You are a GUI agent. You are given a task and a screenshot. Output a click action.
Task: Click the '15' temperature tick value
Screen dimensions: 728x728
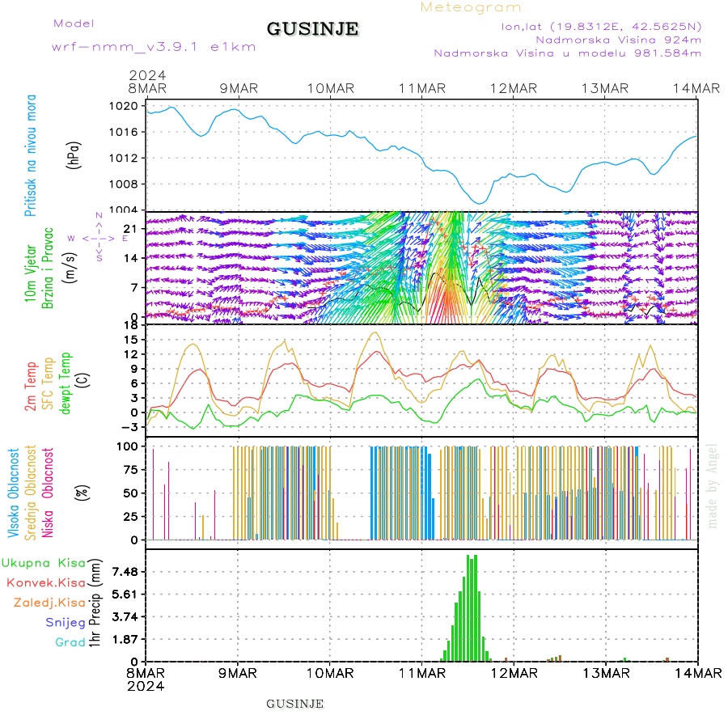(131, 340)
